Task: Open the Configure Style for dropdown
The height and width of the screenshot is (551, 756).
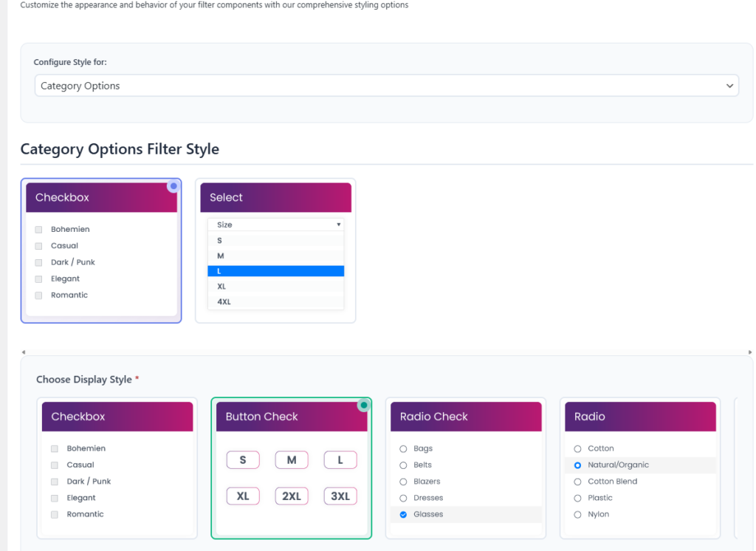Action: pyautogui.click(x=386, y=86)
